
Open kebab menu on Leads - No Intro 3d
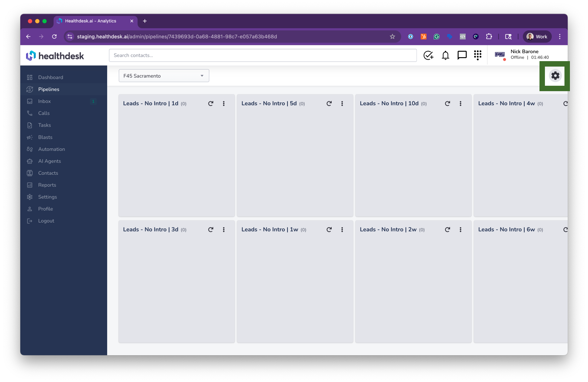coord(224,229)
